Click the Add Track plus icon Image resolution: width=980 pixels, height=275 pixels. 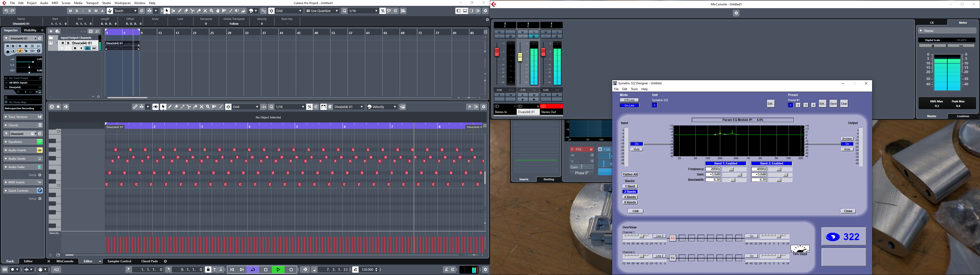pyautogui.click(x=51, y=32)
